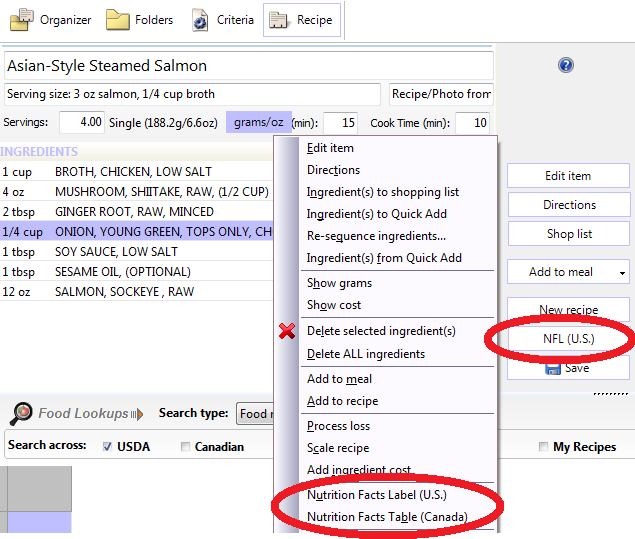Choose Nutrition Facts Label (U.S.) menu item
The image size is (635, 539).
pyautogui.click(x=376, y=495)
